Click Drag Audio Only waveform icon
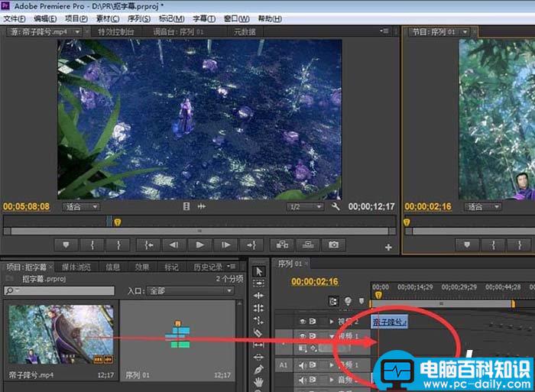 [202, 206]
